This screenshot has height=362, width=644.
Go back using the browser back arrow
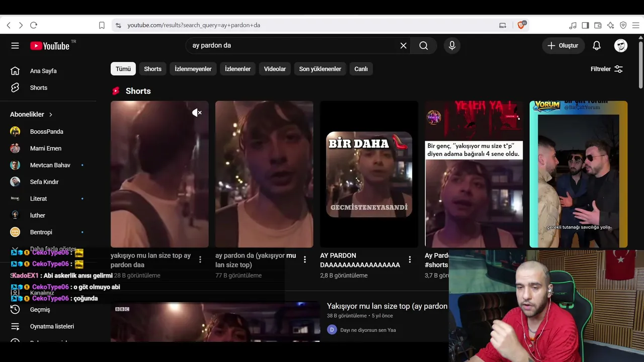click(x=9, y=25)
